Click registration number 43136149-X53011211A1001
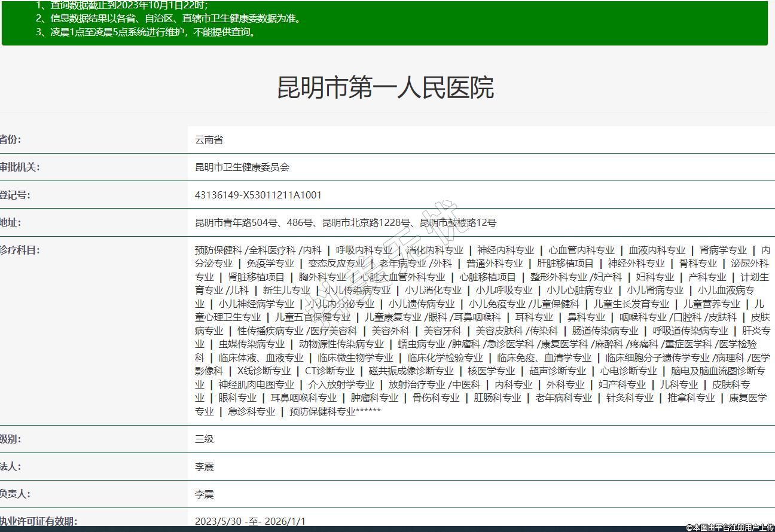This screenshot has width=775, height=532. coord(258,195)
